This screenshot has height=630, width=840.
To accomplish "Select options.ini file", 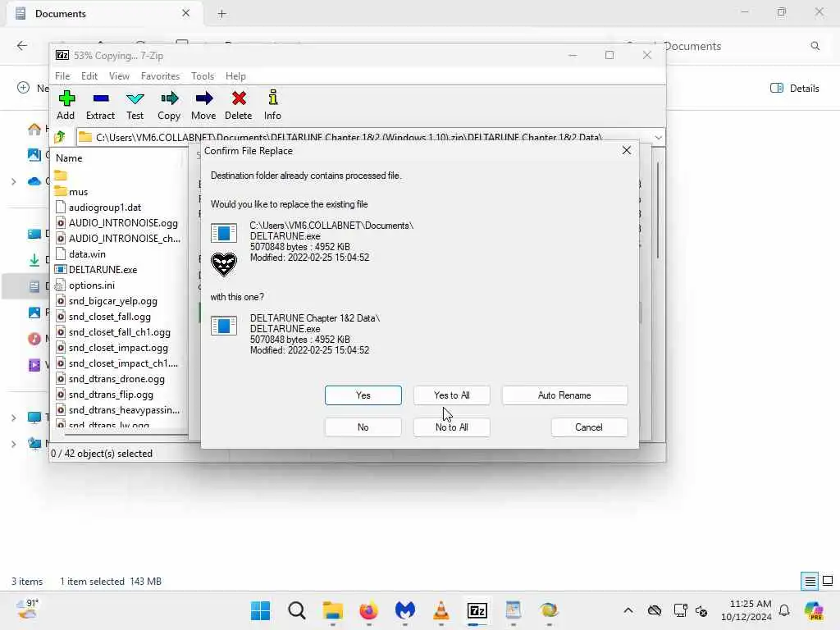I will pyautogui.click(x=92, y=285).
